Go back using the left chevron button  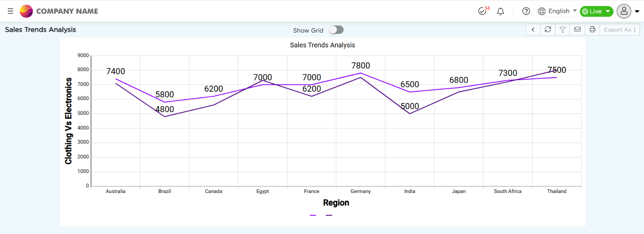[x=533, y=29]
